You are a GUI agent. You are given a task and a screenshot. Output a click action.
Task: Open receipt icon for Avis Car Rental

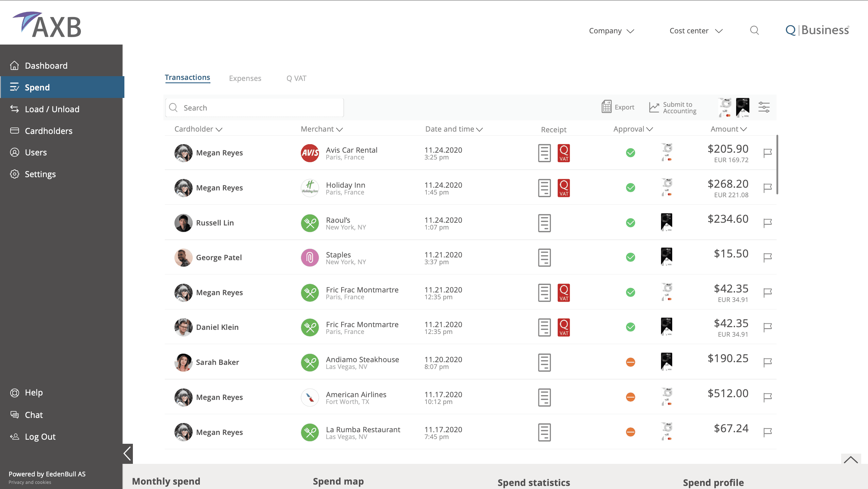[x=544, y=153]
